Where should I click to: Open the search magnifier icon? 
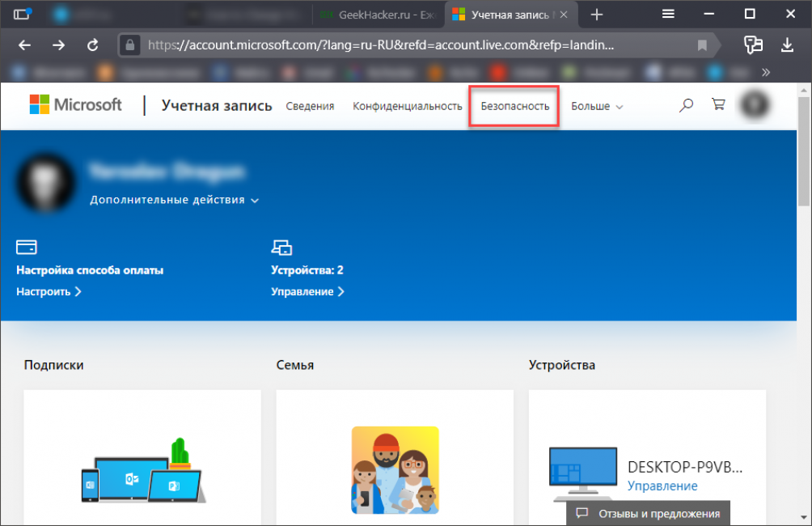[686, 105]
